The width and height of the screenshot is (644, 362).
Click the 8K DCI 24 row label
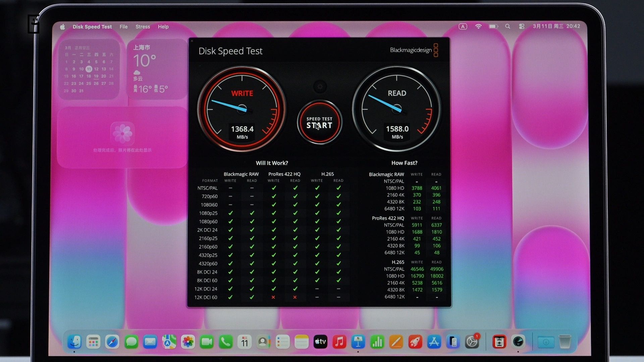[x=207, y=272]
